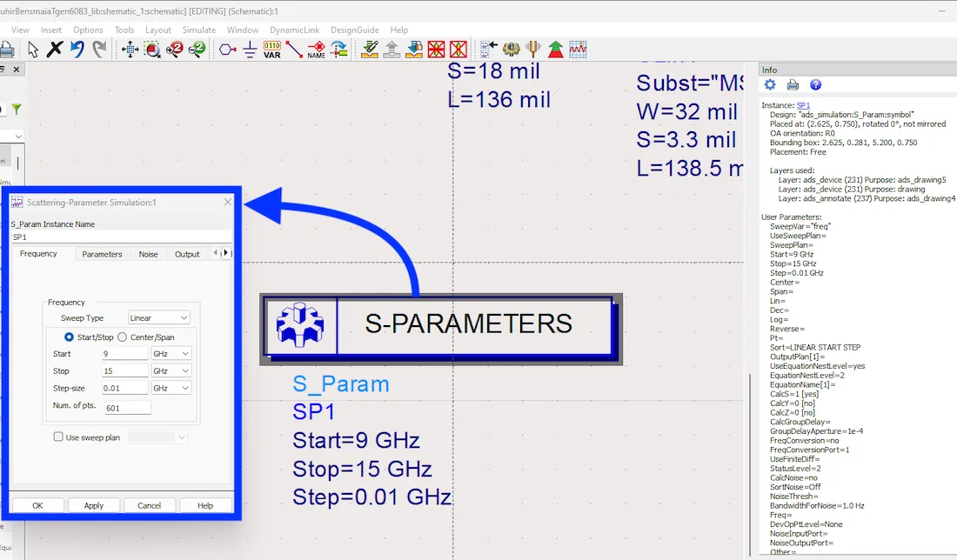Image resolution: width=957 pixels, height=560 pixels.
Task: Select the Center/Span radio button
Action: [122, 337]
